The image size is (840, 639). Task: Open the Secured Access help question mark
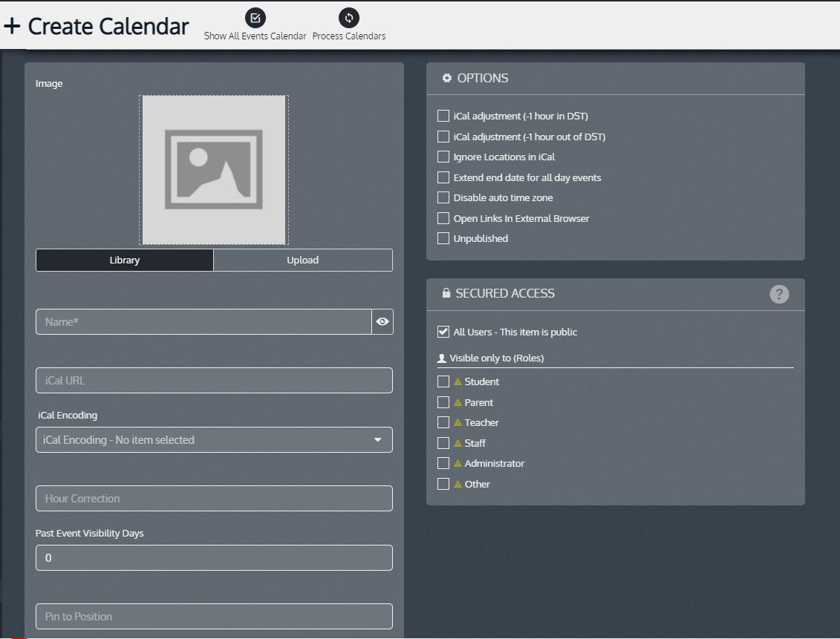click(778, 294)
